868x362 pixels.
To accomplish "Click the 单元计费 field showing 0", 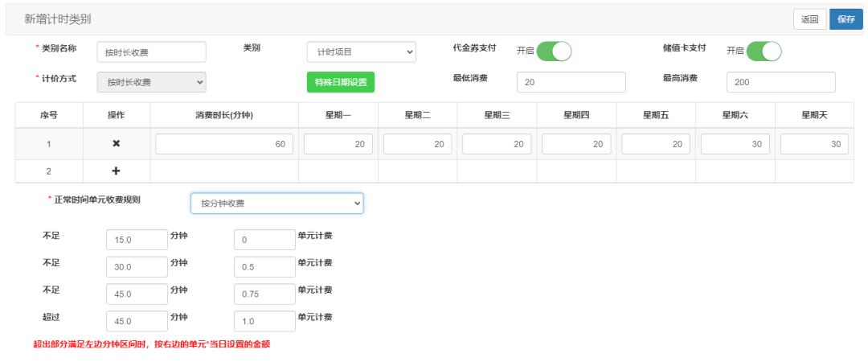I will click(264, 240).
